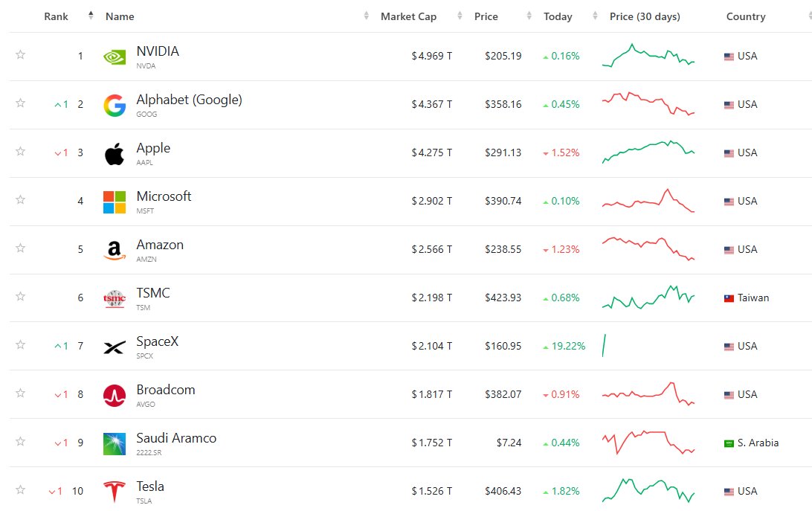Click the Name column header
812x511 pixels.
point(120,16)
